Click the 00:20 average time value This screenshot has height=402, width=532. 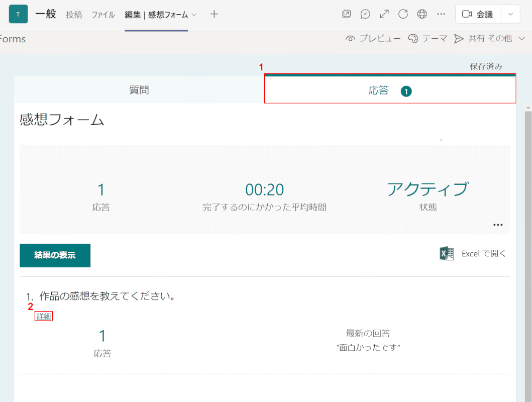[265, 189]
